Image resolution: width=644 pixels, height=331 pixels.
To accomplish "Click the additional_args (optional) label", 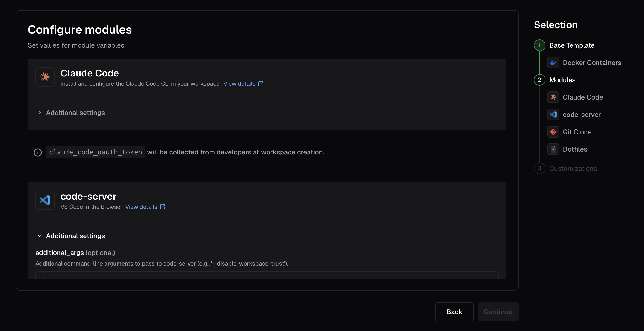I will tap(75, 253).
